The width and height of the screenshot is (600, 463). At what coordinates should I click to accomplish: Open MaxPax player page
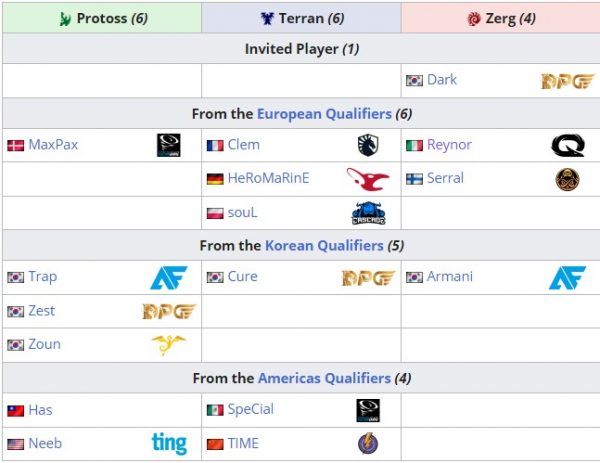click(x=53, y=145)
